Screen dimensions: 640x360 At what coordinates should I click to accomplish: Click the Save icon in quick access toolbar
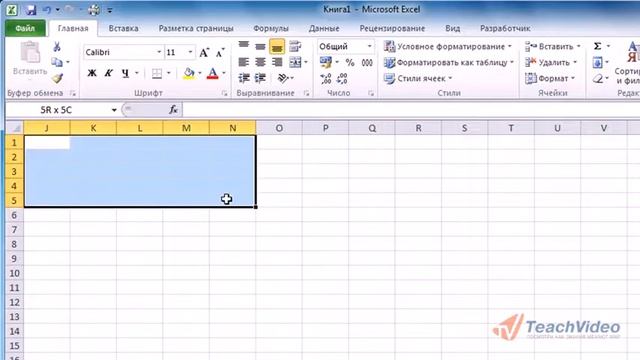click(x=31, y=9)
